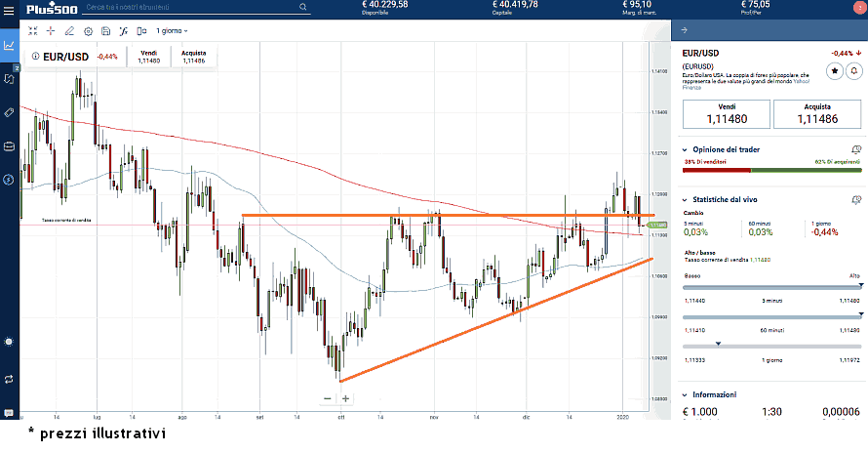868x453 pixels.
Task: Open the '1 giorno' timeframe dropdown
Action: 173,31
